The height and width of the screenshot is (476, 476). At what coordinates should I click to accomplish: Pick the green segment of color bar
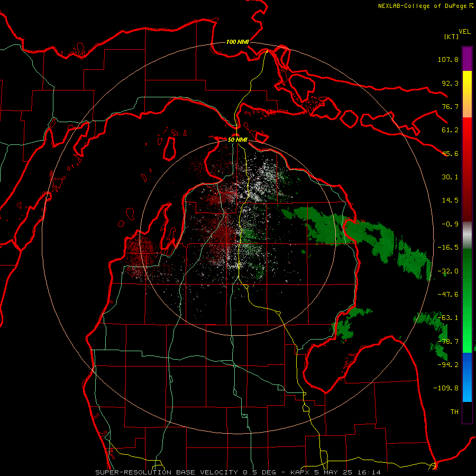tap(467, 300)
